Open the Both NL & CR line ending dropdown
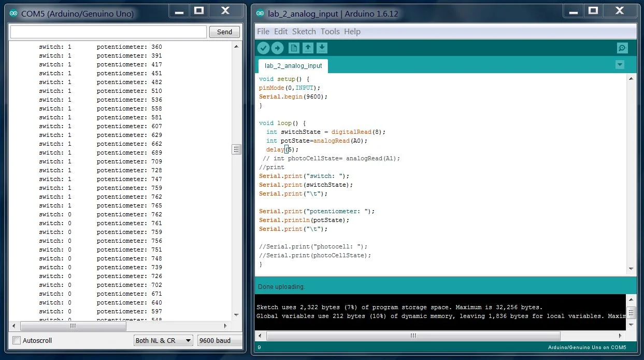This screenshot has height=360, width=644. pyautogui.click(x=163, y=341)
